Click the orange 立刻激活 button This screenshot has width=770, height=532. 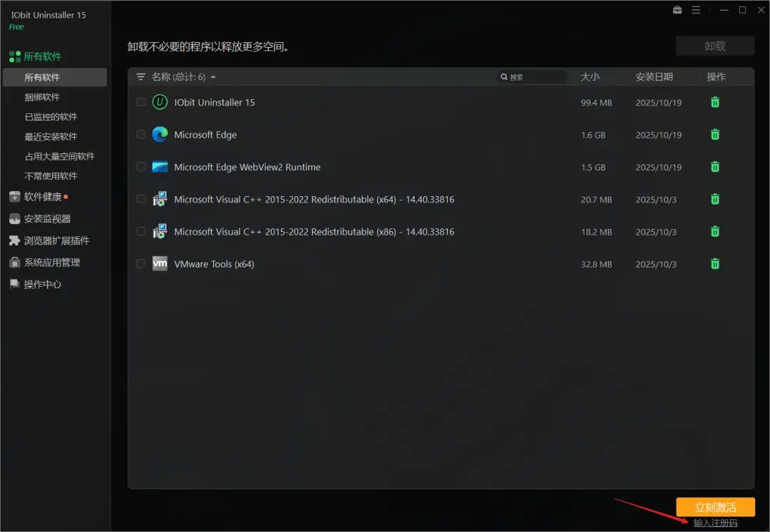click(x=715, y=507)
